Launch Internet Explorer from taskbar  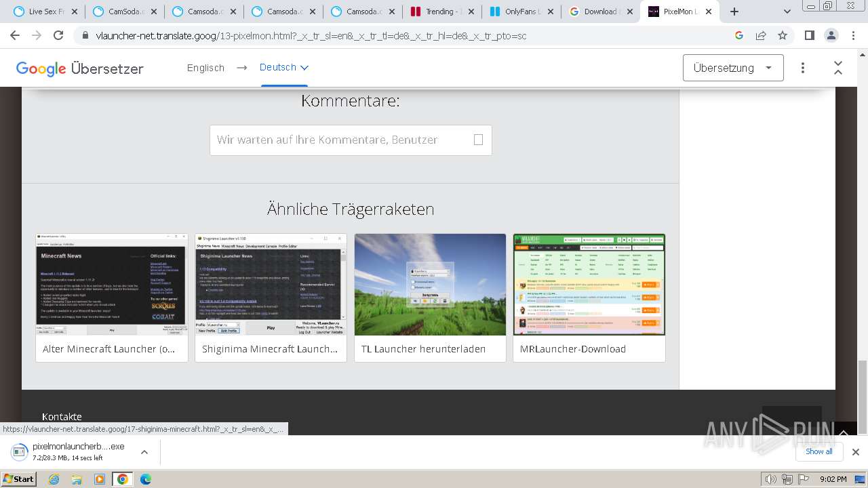pyautogui.click(x=54, y=479)
